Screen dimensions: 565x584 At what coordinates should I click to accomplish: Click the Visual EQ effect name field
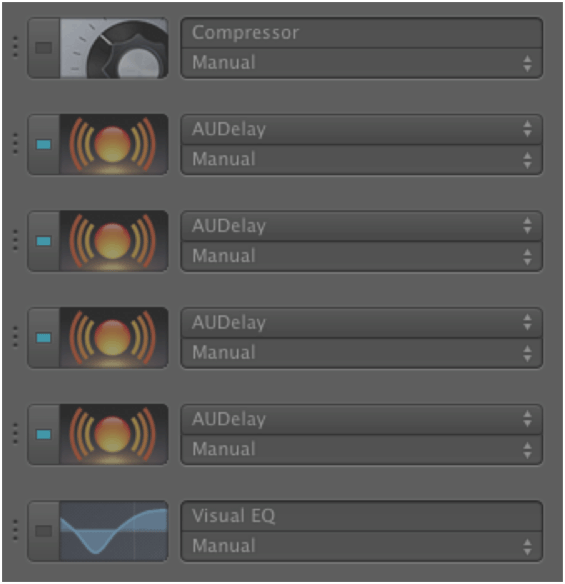361,516
